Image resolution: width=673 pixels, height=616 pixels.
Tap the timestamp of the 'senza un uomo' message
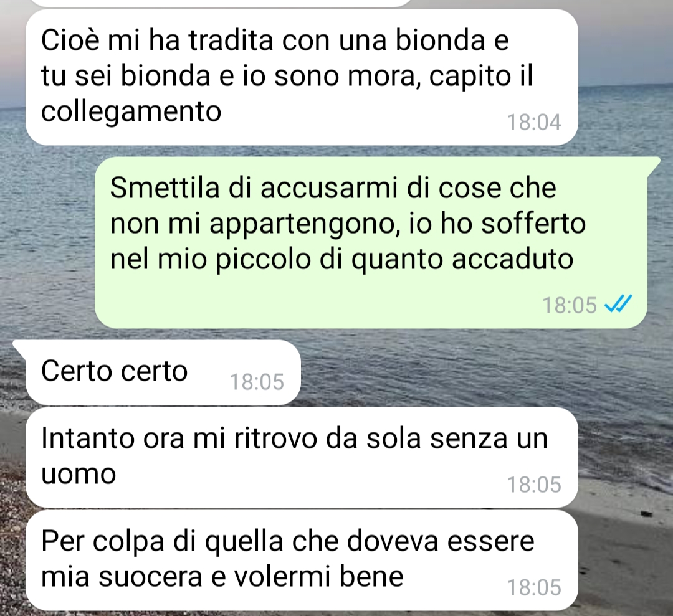click(534, 485)
